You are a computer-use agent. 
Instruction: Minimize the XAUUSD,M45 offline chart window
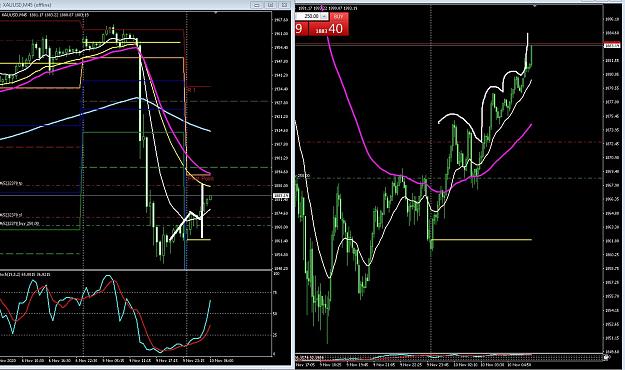257,5
